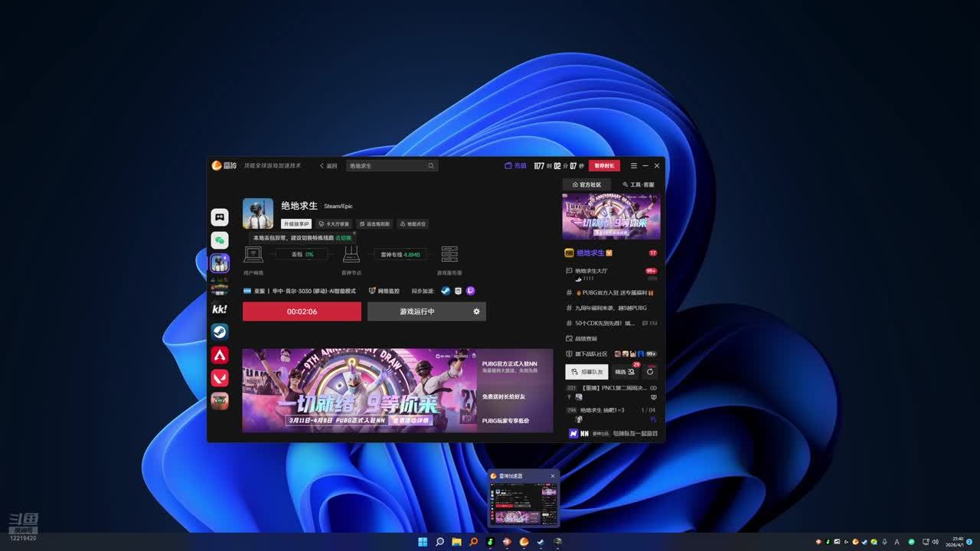Toggle Twitch sync acceleration icon
Screen dimensions: 980x551
point(471,291)
